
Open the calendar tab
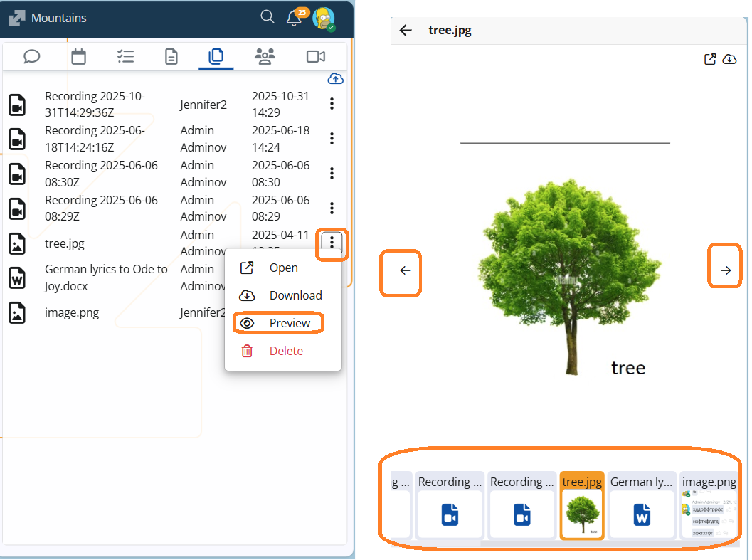(x=78, y=57)
